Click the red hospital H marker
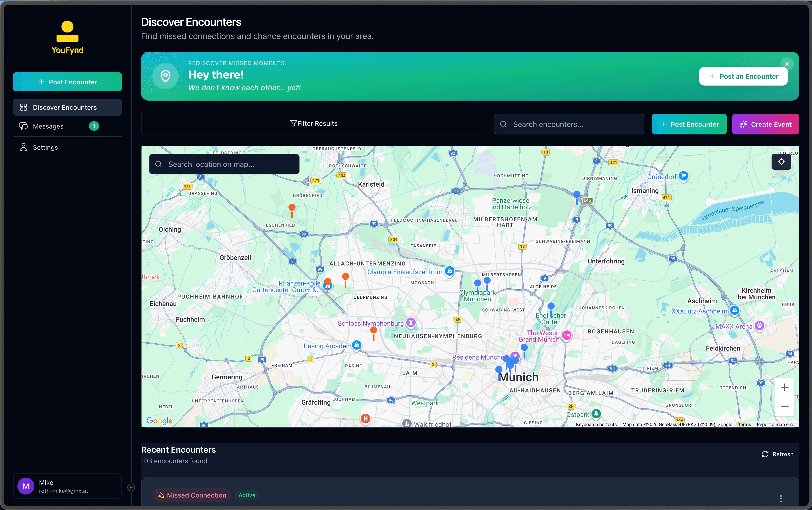The width and height of the screenshot is (812, 510). pos(366,419)
